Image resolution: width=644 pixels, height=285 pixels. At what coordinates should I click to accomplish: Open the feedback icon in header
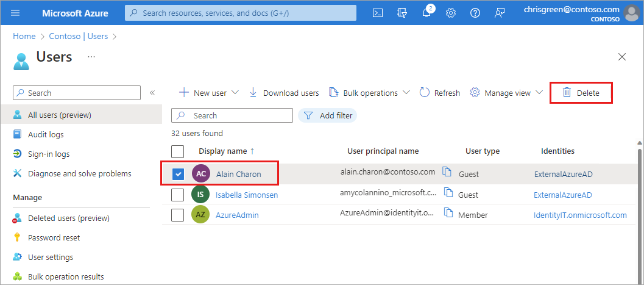click(500, 13)
